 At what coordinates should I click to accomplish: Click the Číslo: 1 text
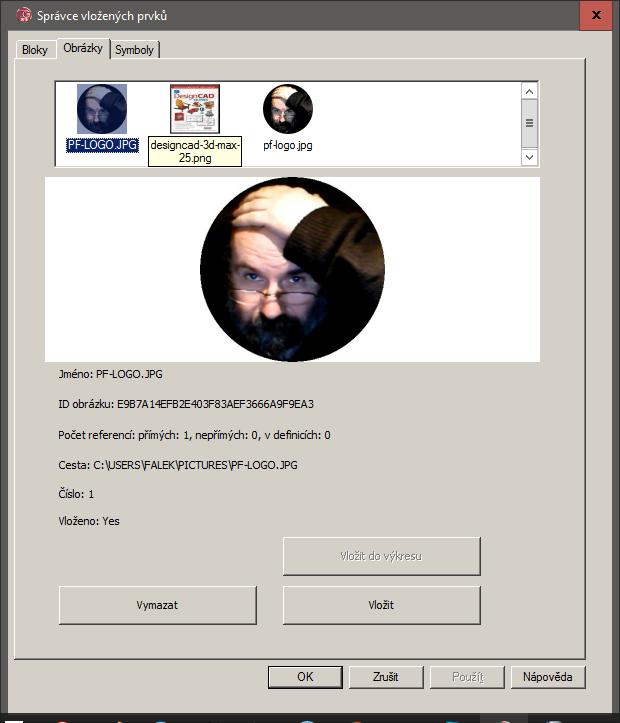pyautogui.click(x=76, y=494)
